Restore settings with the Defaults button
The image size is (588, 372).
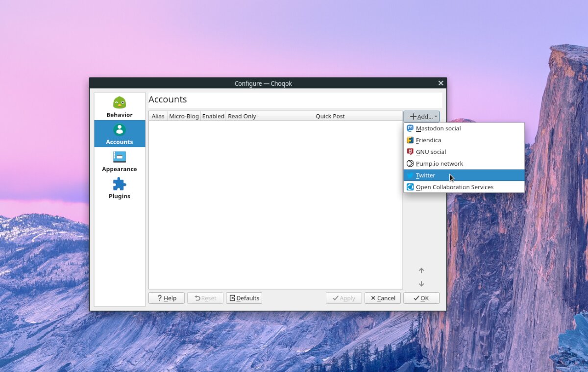point(244,298)
